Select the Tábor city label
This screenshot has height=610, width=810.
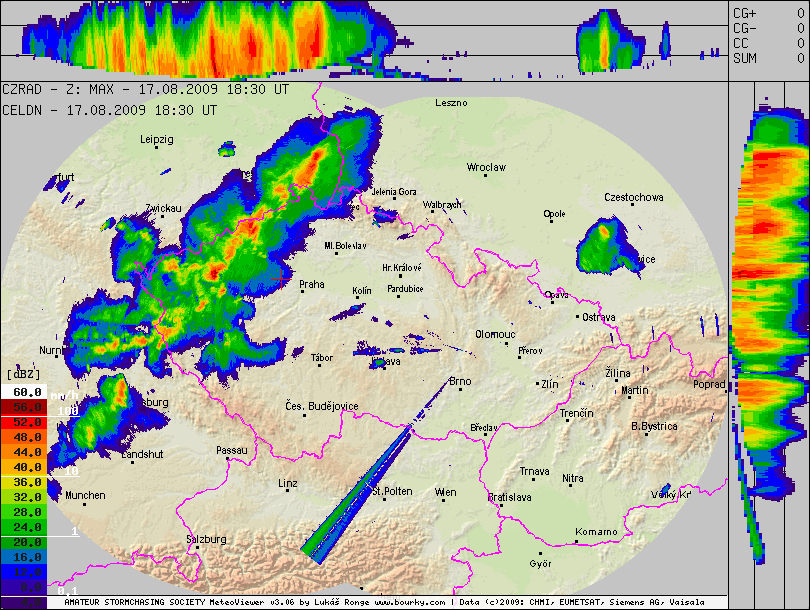[322, 358]
